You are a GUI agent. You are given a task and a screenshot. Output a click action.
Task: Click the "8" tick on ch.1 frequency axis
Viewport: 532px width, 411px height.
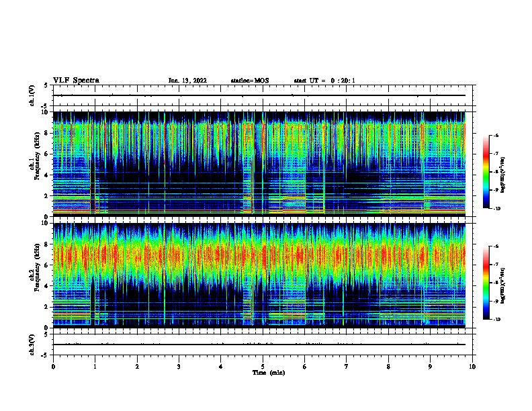click(x=47, y=133)
